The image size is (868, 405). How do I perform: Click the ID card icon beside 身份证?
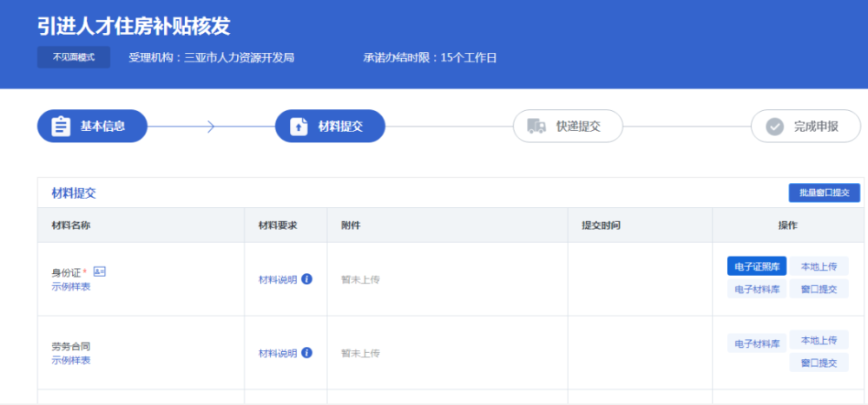[99, 272]
